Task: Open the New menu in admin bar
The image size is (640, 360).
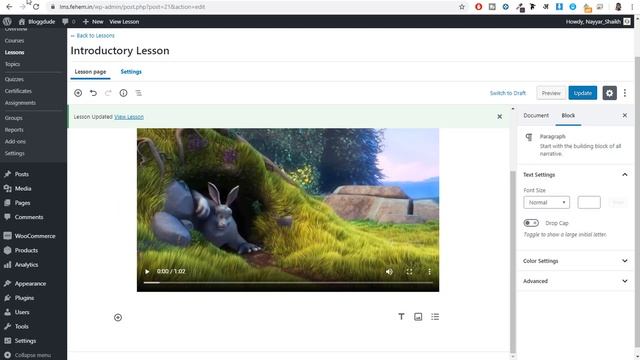Action: tap(93, 22)
